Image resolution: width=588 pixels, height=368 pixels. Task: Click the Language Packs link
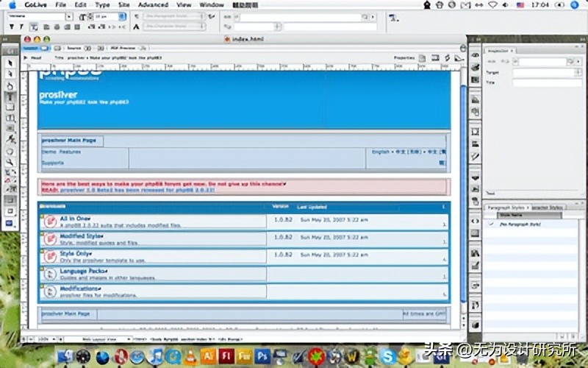point(80,271)
